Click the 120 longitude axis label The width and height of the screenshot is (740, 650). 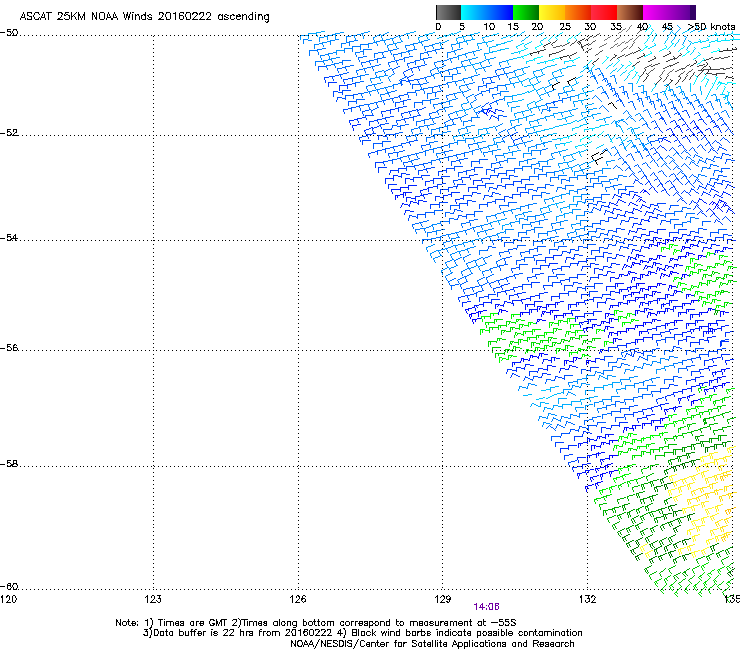8,599
